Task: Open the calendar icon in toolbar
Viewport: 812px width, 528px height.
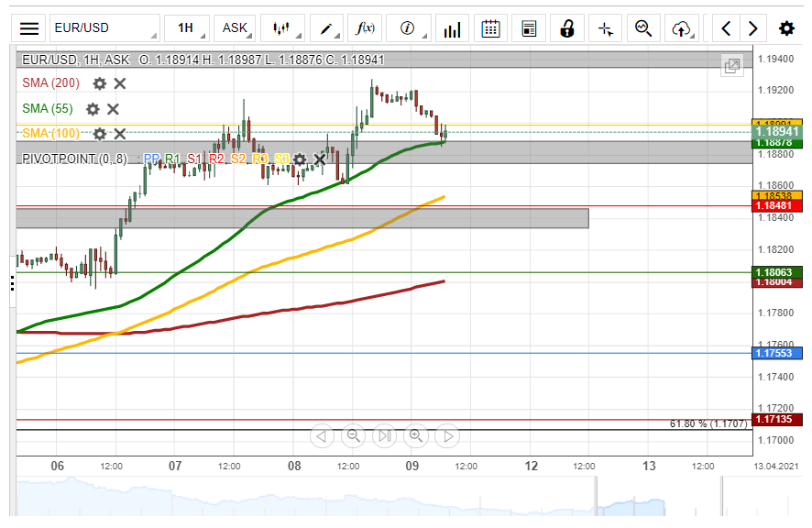Action: tap(491, 28)
